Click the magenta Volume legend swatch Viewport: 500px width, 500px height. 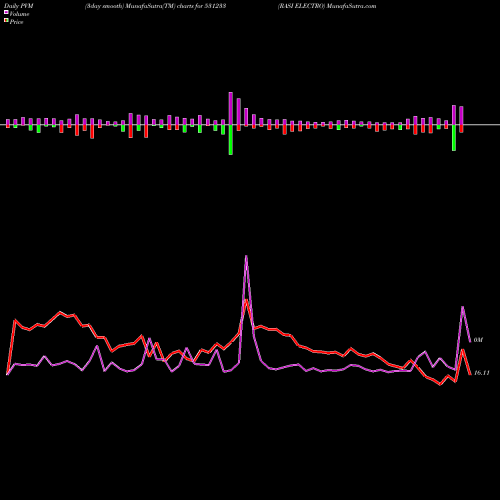click(6, 12)
